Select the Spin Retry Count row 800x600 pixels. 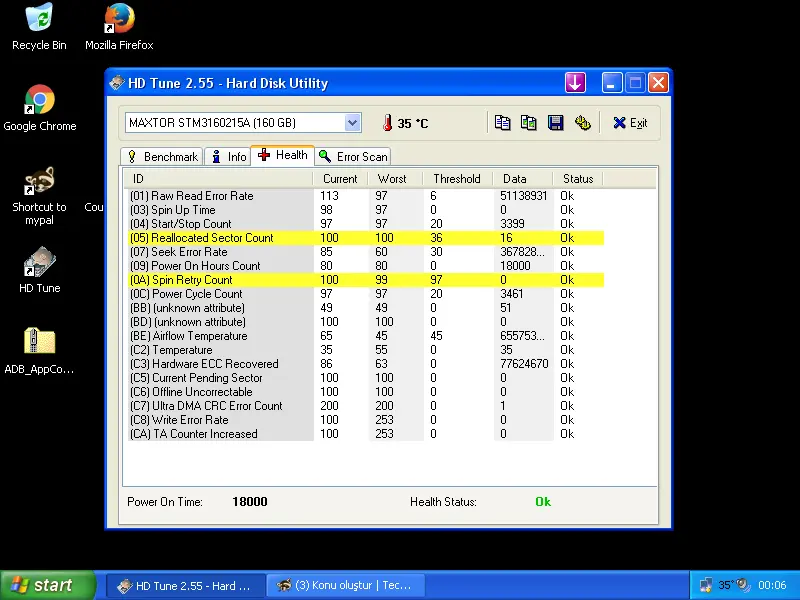click(366, 280)
